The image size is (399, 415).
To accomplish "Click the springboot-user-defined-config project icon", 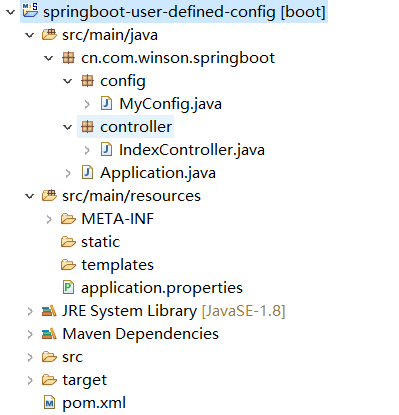I will pyautogui.click(x=30, y=10).
